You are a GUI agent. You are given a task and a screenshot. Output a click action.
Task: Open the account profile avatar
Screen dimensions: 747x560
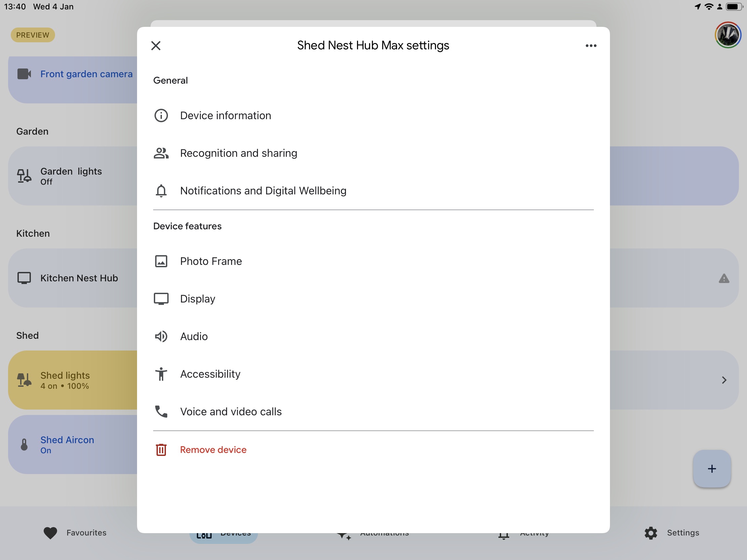pyautogui.click(x=728, y=35)
